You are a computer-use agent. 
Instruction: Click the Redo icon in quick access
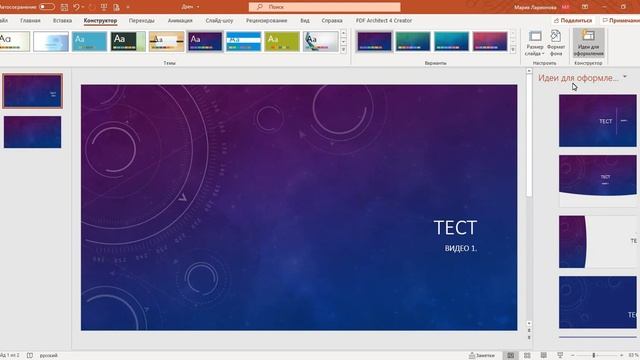91,7
